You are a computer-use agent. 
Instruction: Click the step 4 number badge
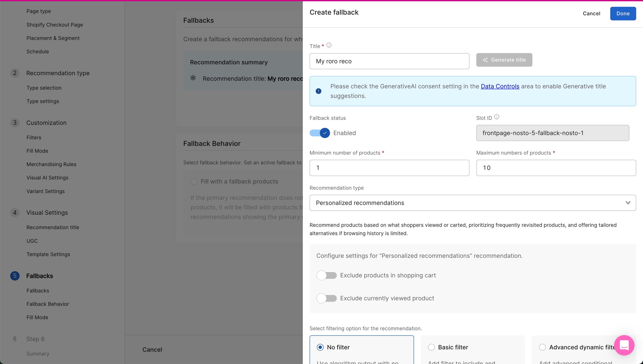15,213
